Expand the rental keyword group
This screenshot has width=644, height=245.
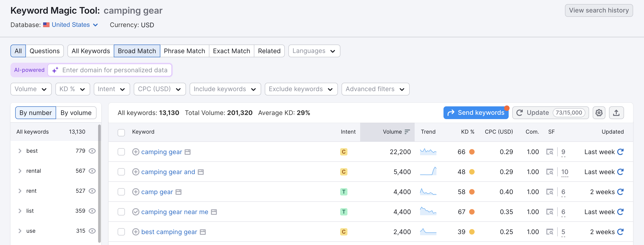(x=20, y=171)
